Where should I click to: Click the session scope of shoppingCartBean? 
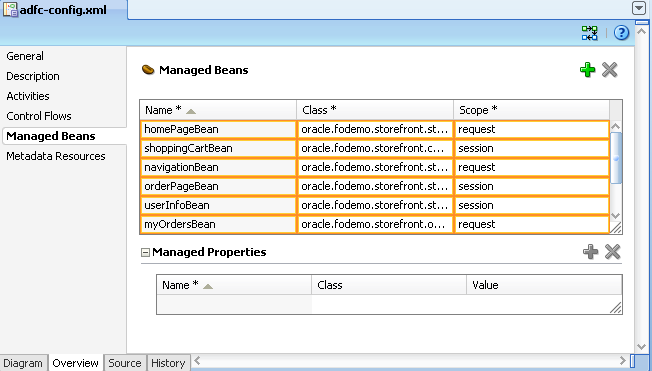[532, 148]
